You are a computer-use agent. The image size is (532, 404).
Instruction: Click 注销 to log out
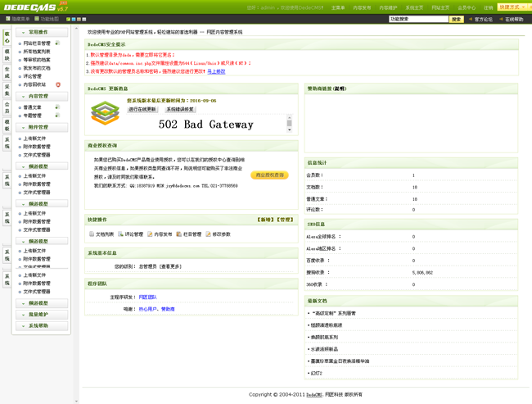pos(489,7)
